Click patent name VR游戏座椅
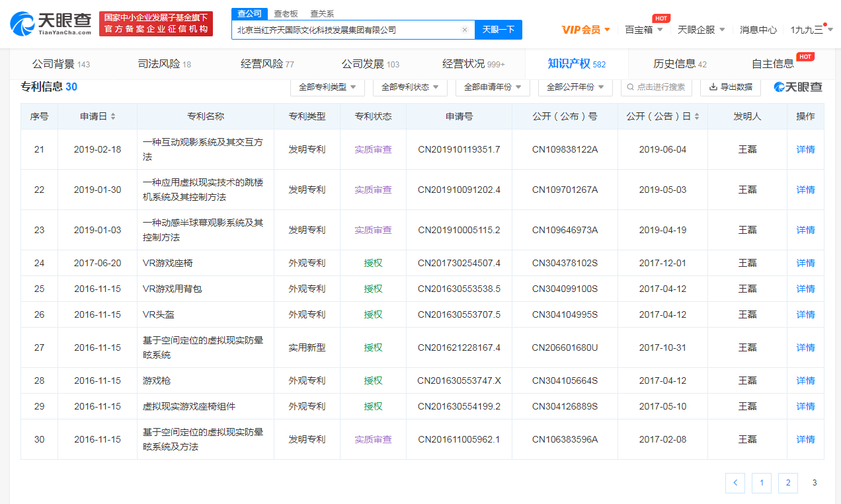 tap(167, 263)
